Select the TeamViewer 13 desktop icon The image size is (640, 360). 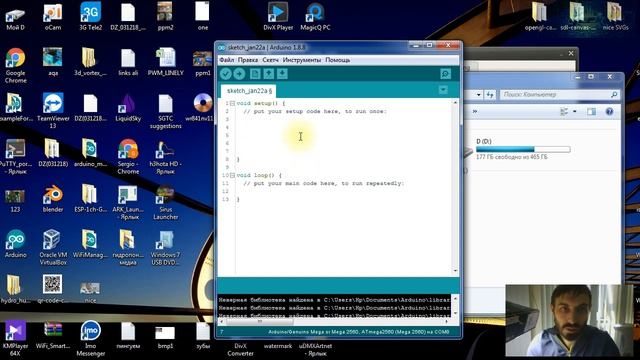click(53, 111)
